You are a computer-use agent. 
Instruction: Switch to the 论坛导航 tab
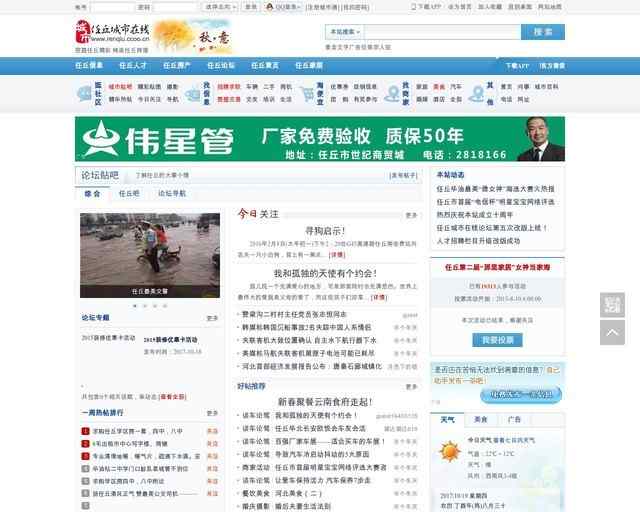tap(172, 194)
